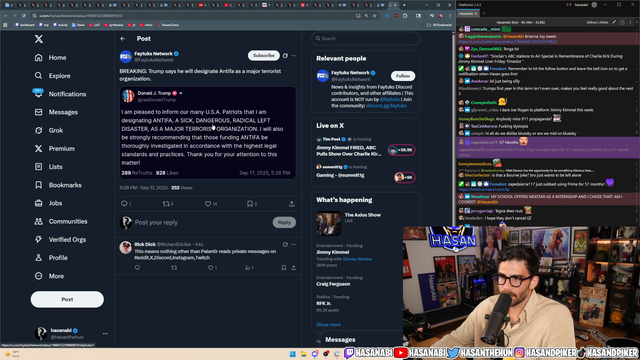
Task: Click the reply icon under the post
Action: pos(124,203)
